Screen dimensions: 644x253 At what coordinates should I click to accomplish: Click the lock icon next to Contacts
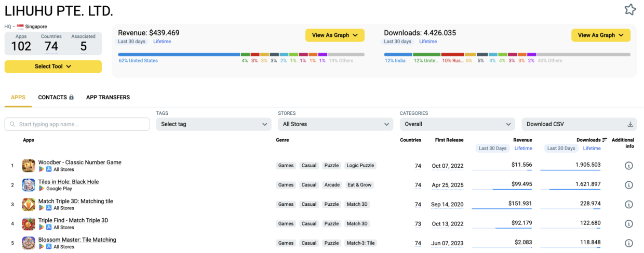click(72, 97)
